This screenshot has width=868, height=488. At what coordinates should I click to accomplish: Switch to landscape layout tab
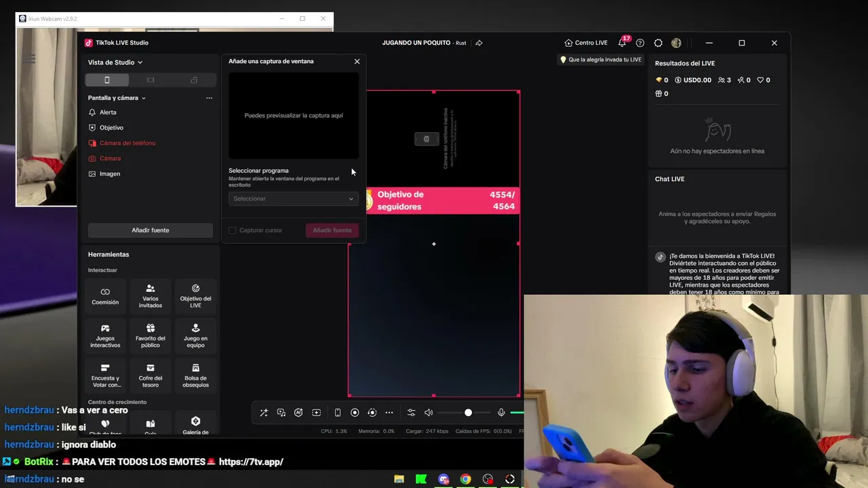click(x=151, y=80)
